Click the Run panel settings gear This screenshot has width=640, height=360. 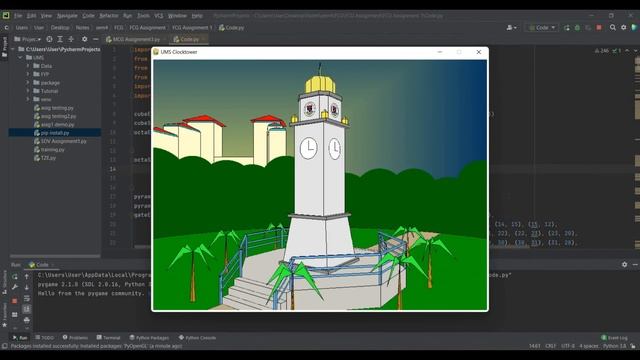624,264
